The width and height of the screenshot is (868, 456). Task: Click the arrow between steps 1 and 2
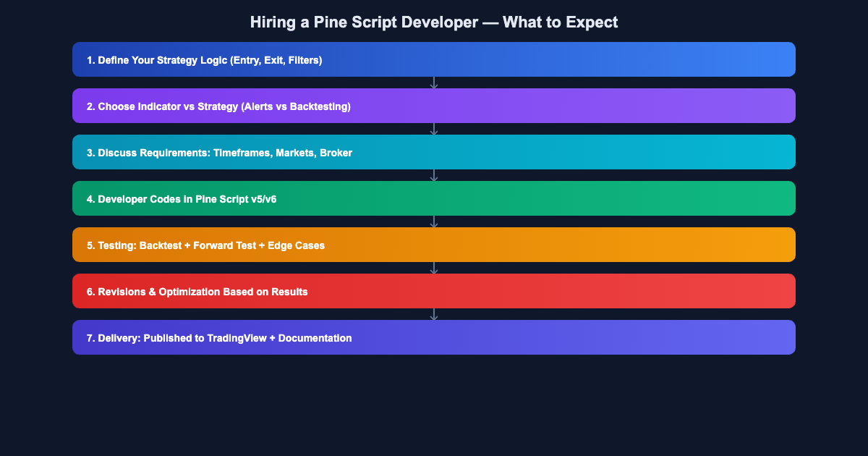pyautogui.click(x=434, y=83)
